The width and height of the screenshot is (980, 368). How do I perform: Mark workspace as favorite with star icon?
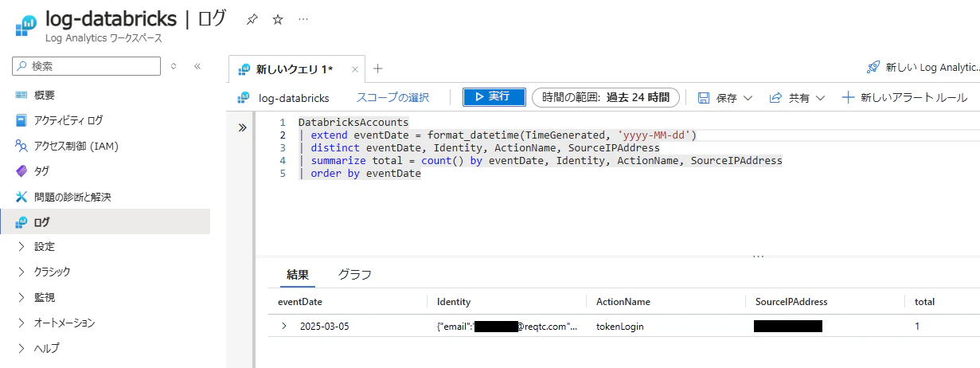tap(278, 19)
